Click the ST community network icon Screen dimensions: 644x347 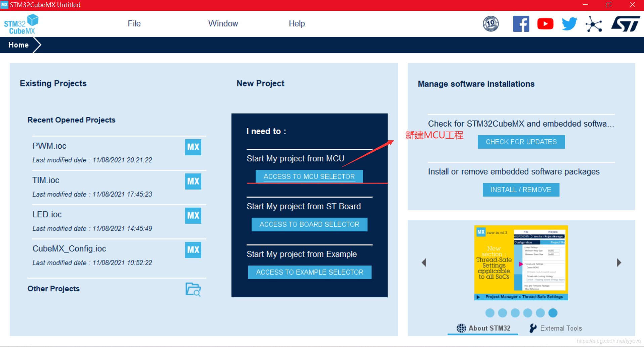click(594, 24)
